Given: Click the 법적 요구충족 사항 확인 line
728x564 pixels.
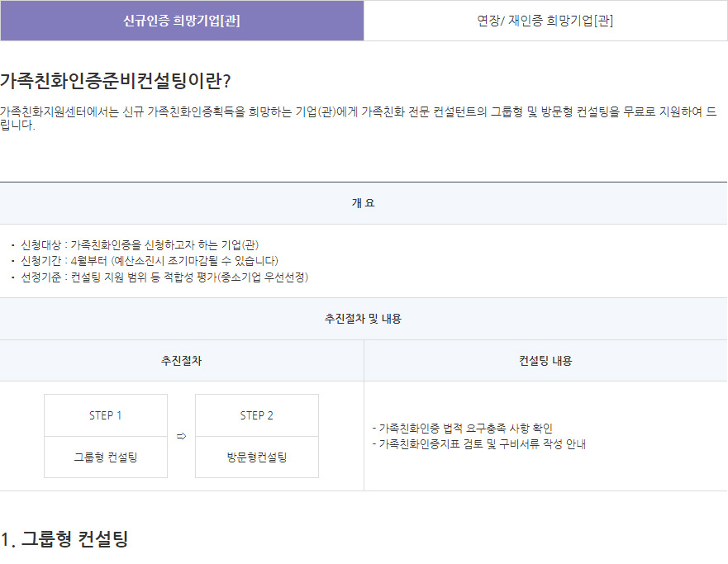Looking at the screenshot, I should coord(463,428).
